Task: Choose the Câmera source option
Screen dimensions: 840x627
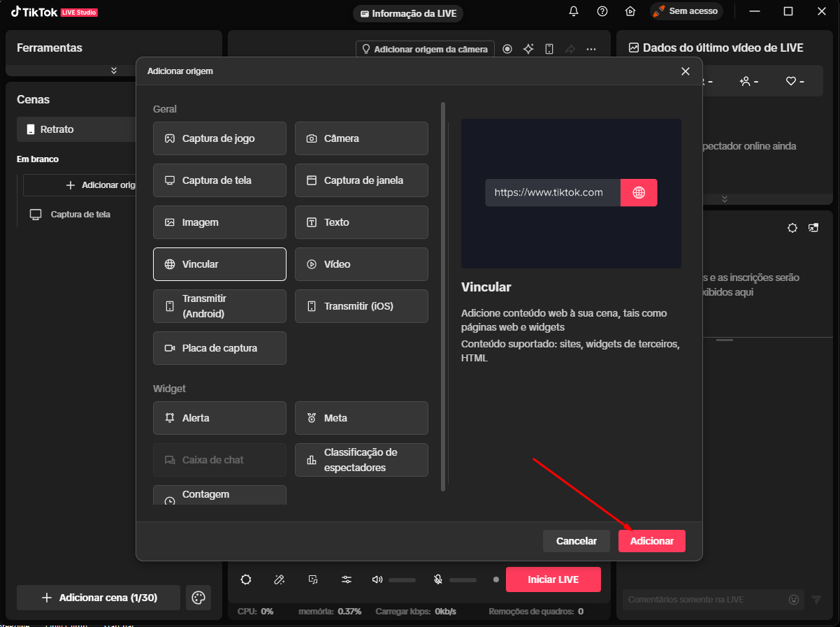Action: click(361, 138)
